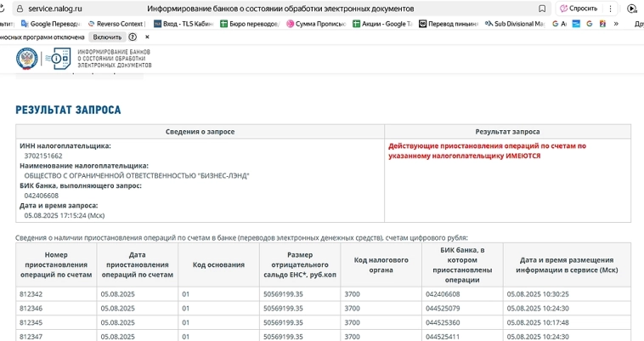This screenshot has height=341, width=644.
Task: Select the suspension number 812342 cell
Action: 31,293
